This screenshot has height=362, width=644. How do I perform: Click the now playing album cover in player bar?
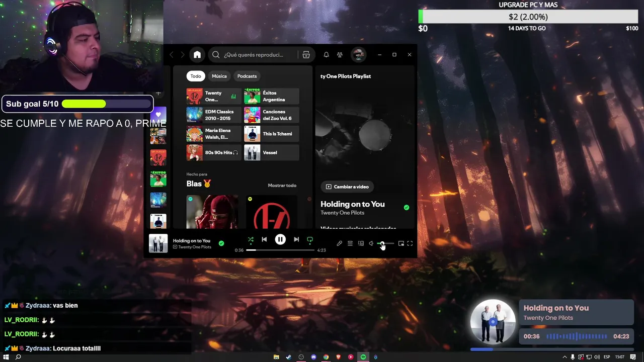pyautogui.click(x=158, y=243)
